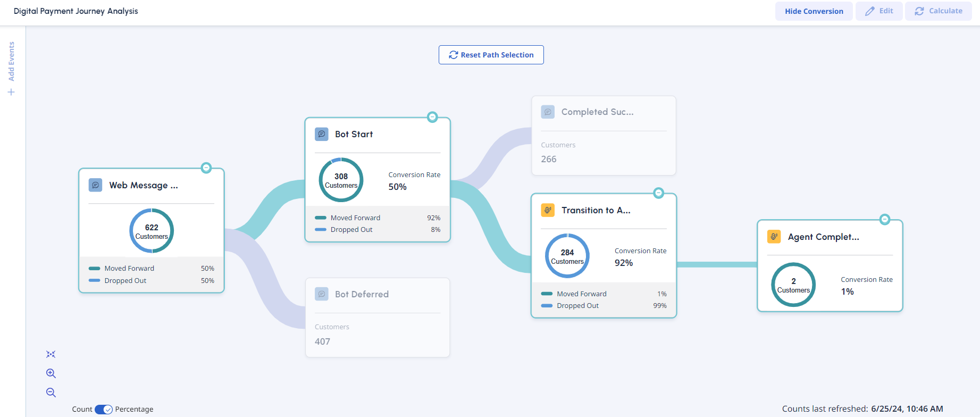Click the Transition to Agent voice icon

[548, 210]
